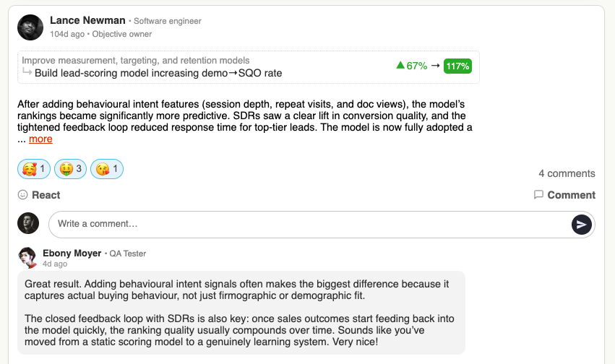Screen dimensions: 615x364
Task: Open the "Build lead-scoring model" key result
Action: pos(158,73)
